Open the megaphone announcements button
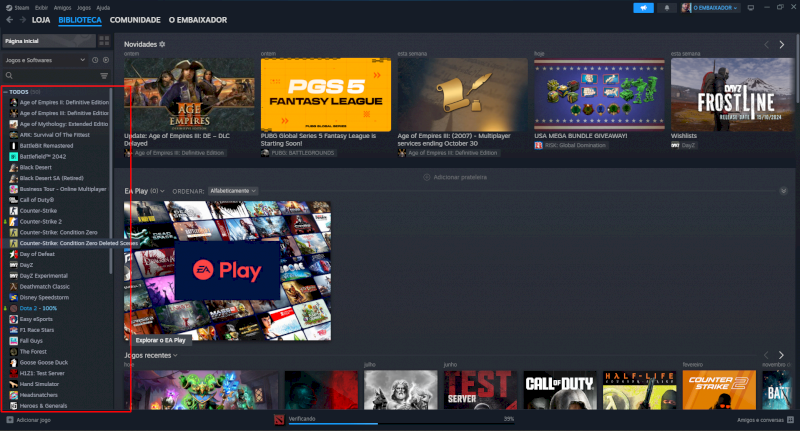Screen dimensions: 800x431 point(643,8)
